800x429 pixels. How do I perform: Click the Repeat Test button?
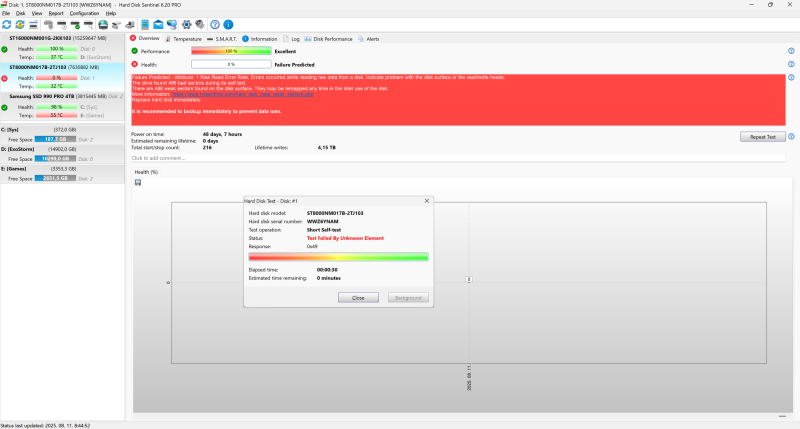(x=763, y=137)
